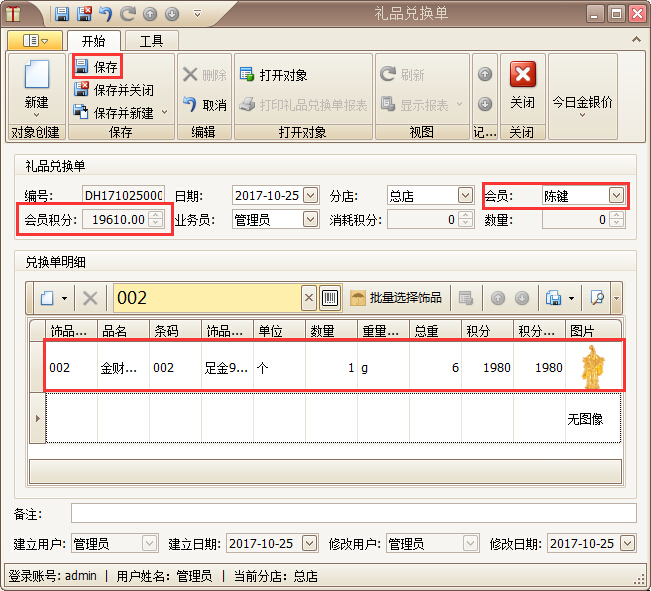
Task: Click the red 关闭 (Close) ribbon icon
Action: point(522,84)
